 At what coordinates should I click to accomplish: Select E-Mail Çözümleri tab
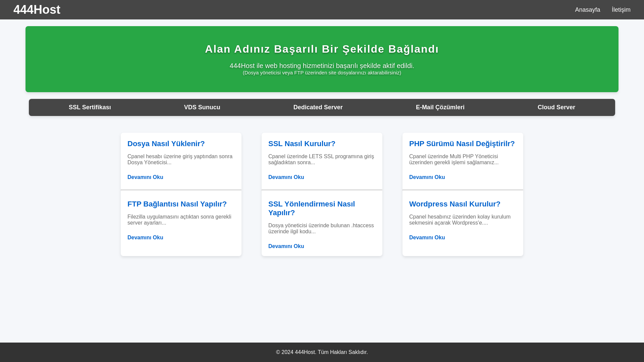click(440, 107)
